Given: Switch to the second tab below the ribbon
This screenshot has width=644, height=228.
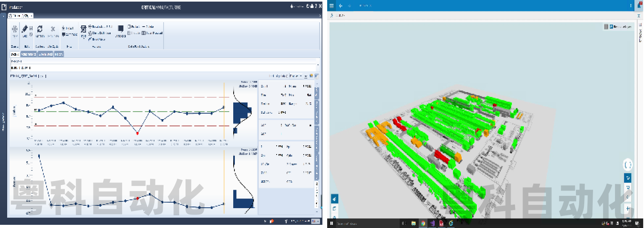Looking at the screenshot, I should pos(29,54).
